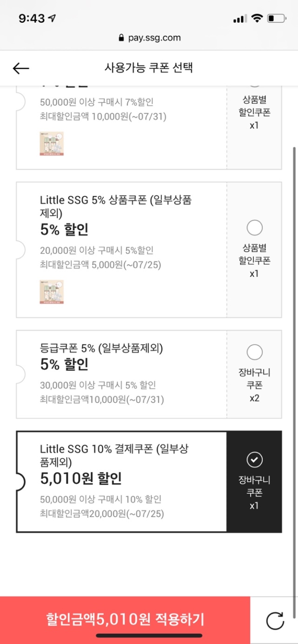Tap the lock icon beside pay.ssg.com
This screenshot has width=298, height=644.
click(x=122, y=38)
